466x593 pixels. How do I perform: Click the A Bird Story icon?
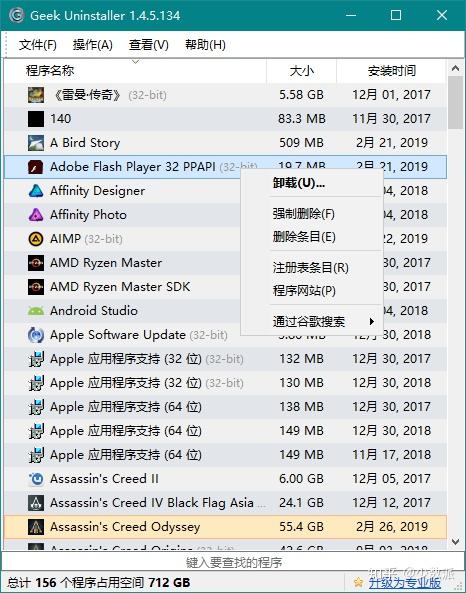pyautogui.click(x=36, y=143)
